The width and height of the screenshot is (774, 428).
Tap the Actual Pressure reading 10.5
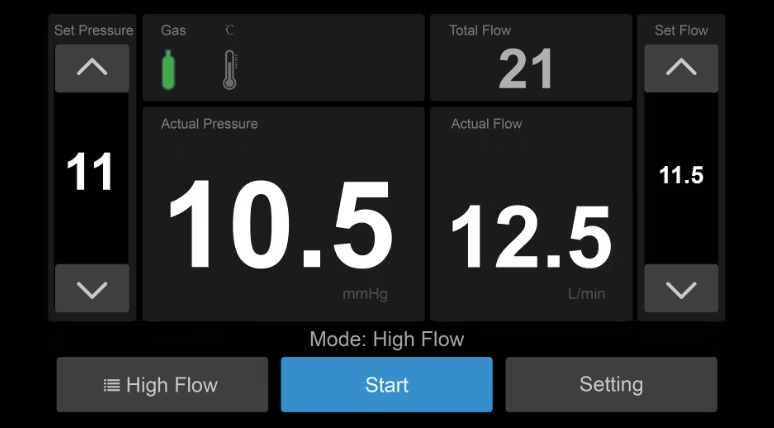[280, 225]
